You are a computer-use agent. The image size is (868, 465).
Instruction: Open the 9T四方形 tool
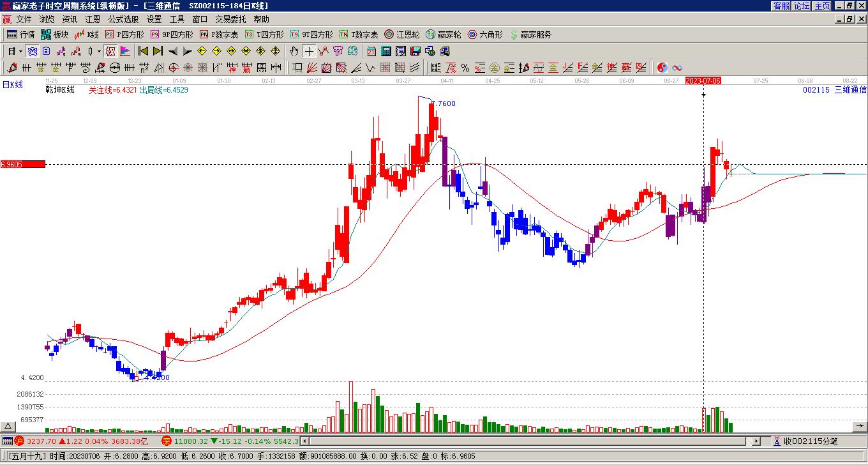(311, 34)
